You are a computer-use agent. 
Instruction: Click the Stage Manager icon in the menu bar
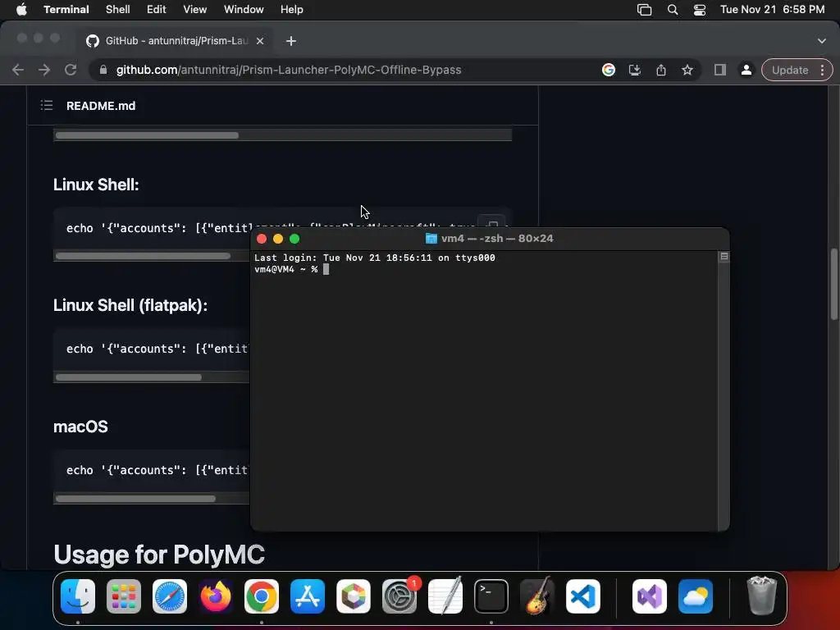point(645,10)
